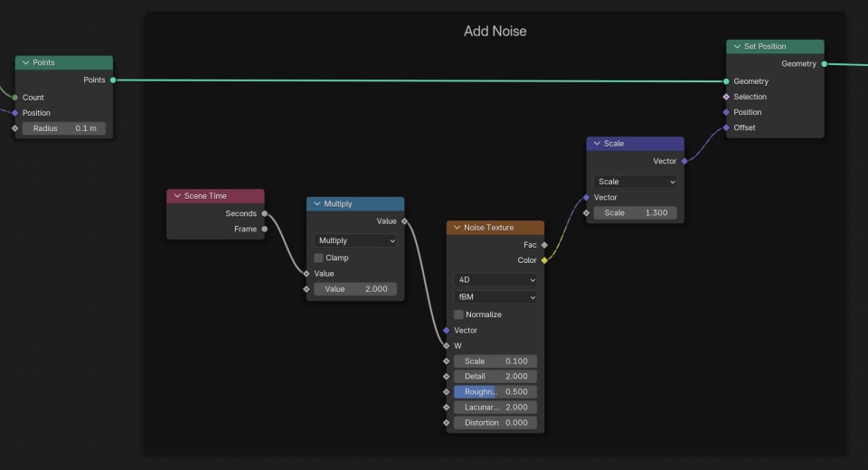Click the Multiply Value 2.000 field
This screenshot has width=868, height=470.
point(355,289)
